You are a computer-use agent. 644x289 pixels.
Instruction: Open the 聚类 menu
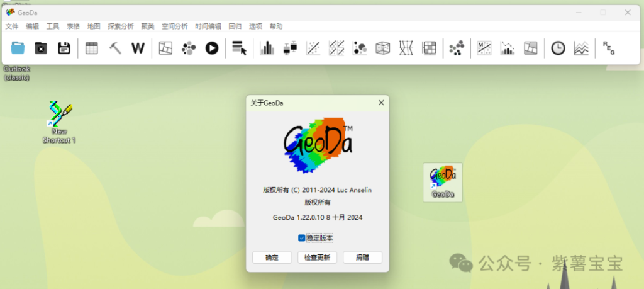click(x=148, y=26)
